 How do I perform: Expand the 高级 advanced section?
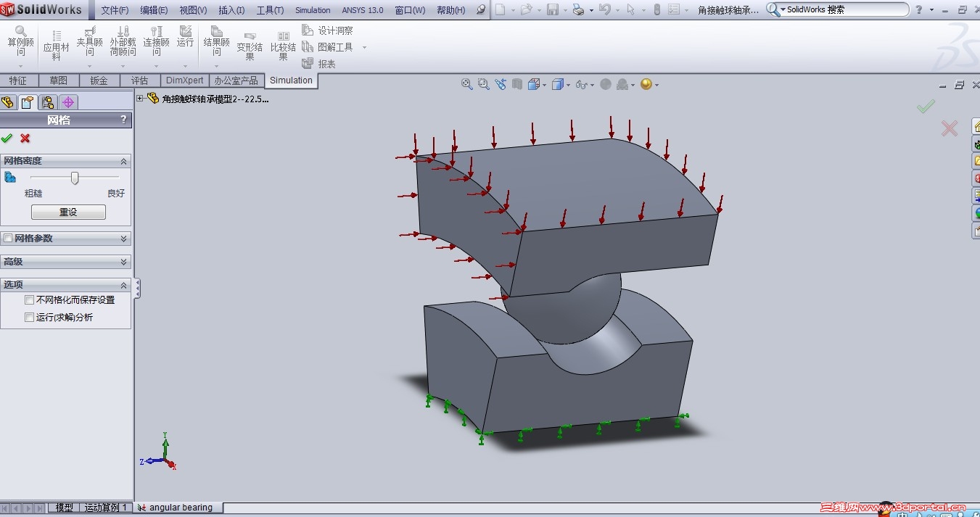click(123, 262)
